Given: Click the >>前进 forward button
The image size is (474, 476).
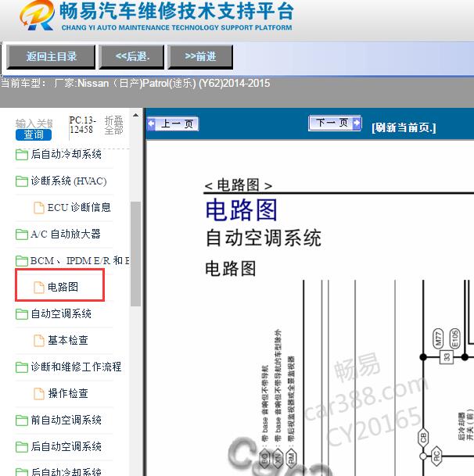Looking at the screenshot, I should pyautogui.click(x=200, y=56).
